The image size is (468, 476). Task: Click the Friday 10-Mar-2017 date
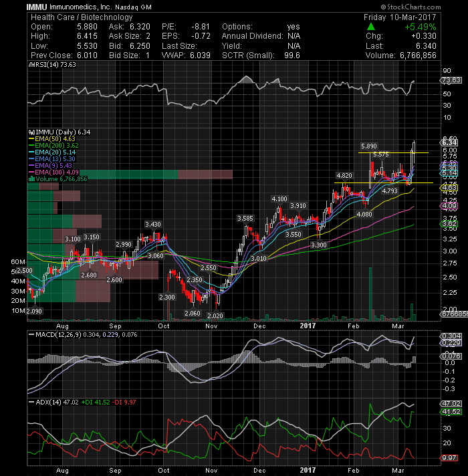tap(400, 17)
